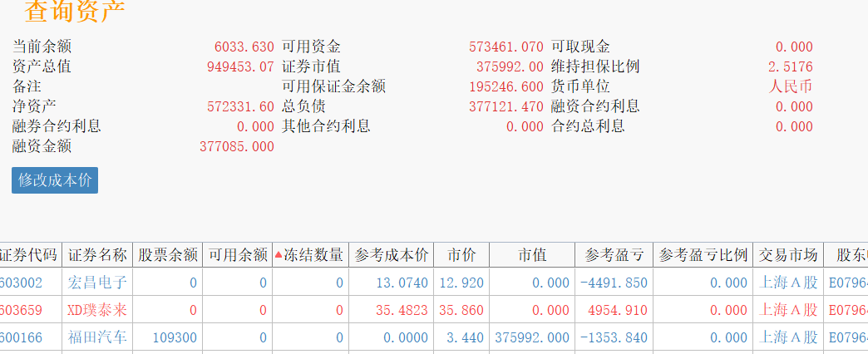The width and height of the screenshot is (868, 354).
Task: Click the 可取现金 label
Action: click(x=580, y=47)
